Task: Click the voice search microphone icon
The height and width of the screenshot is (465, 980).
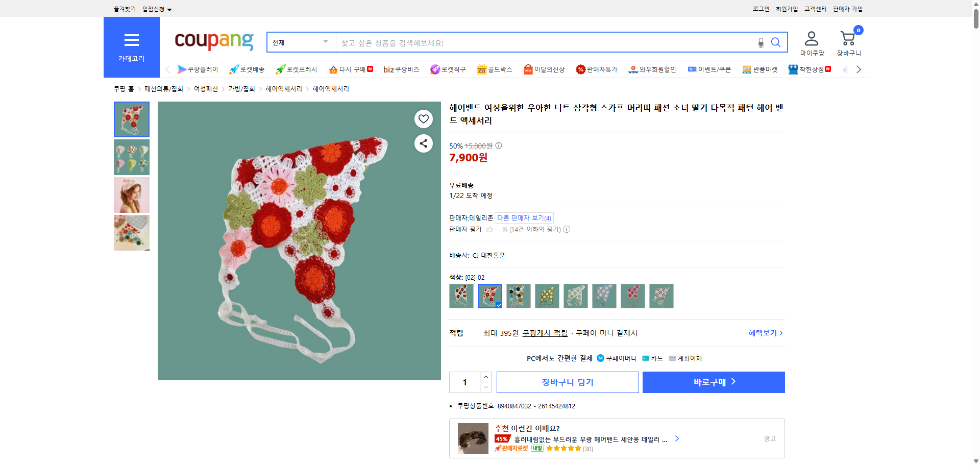Action: pyautogui.click(x=760, y=42)
